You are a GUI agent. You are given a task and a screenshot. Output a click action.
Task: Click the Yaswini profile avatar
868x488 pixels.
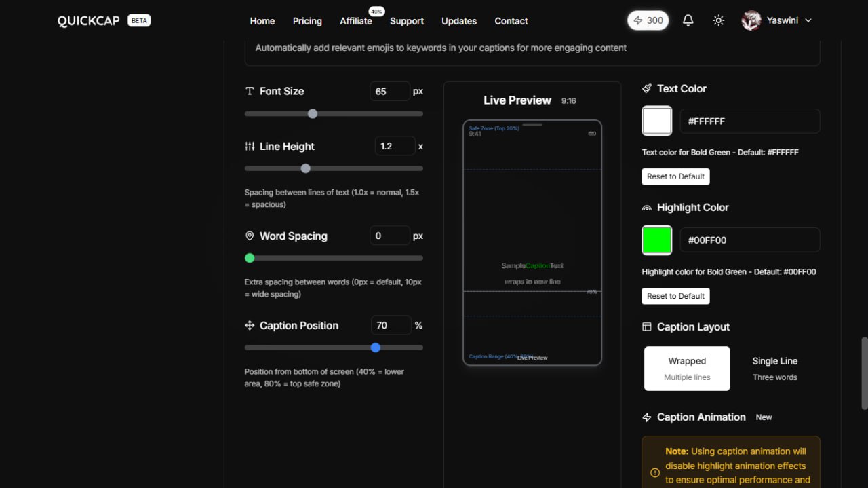click(x=751, y=20)
